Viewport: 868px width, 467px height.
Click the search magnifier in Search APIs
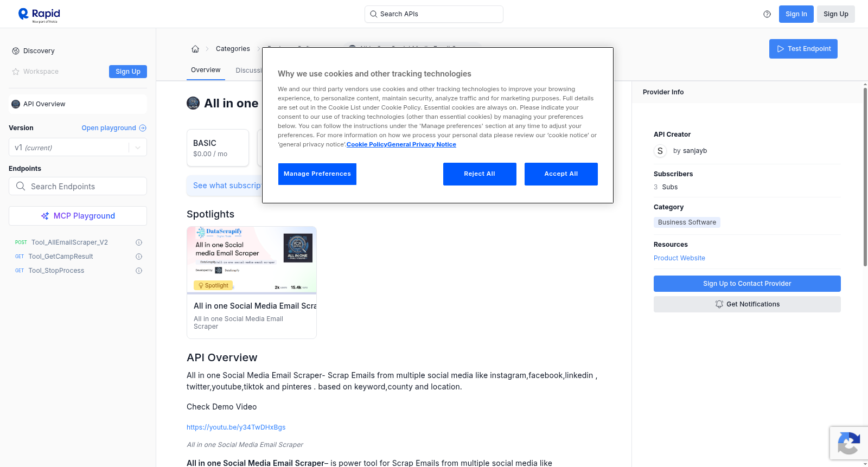click(373, 14)
